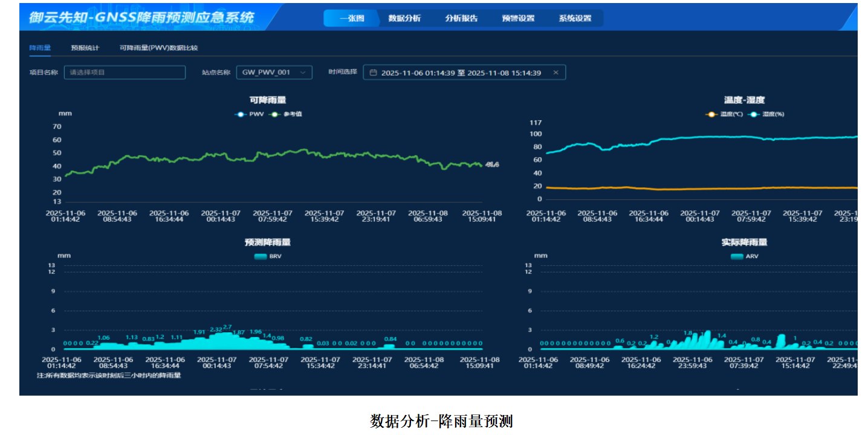Switch to the 预报统计 sub-tab
This screenshot has height=435, width=868.
coord(85,48)
